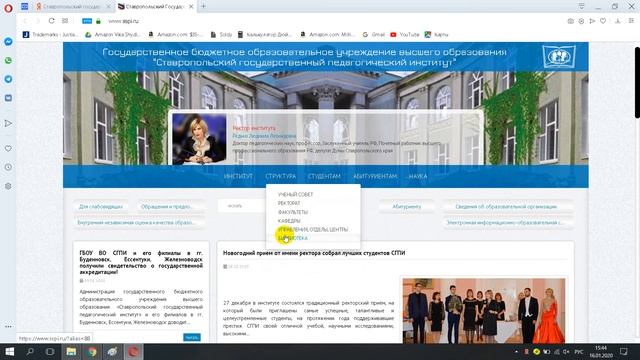Image resolution: width=640 pixels, height=360 pixels.
Task: Reload the current page
Action: point(51,21)
